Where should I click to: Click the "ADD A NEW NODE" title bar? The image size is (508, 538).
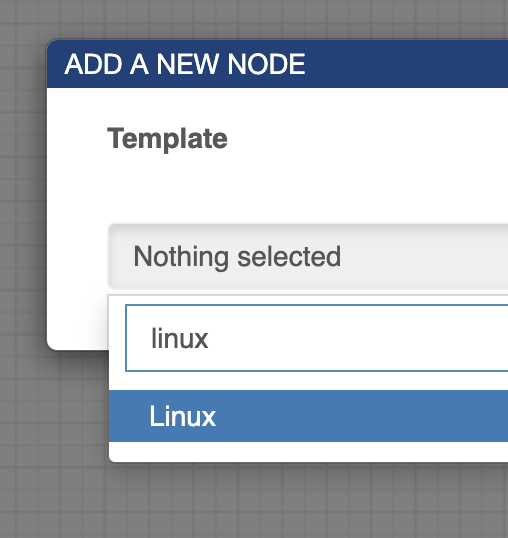pos(277,64)
